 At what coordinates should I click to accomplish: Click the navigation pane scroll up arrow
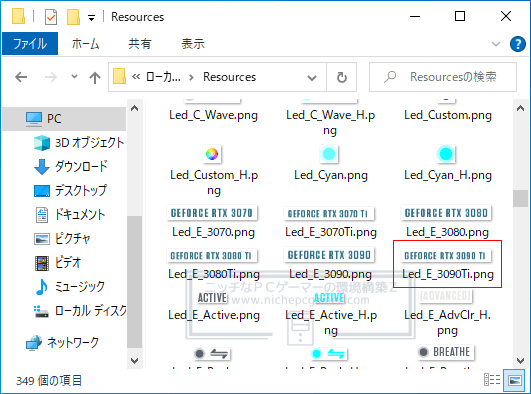point(134,108)
